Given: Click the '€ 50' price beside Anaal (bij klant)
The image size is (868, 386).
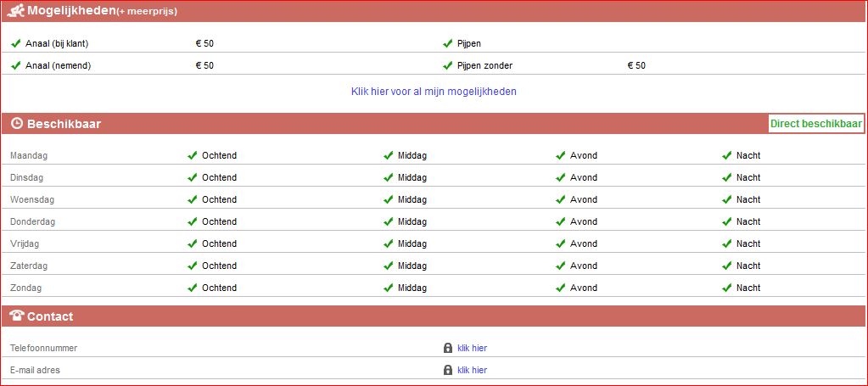Looking at the screenshot, I should click(204, 43).
